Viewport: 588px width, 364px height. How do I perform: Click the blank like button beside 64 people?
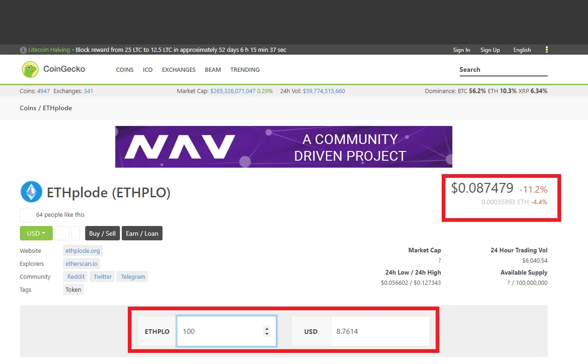point(27,215)
